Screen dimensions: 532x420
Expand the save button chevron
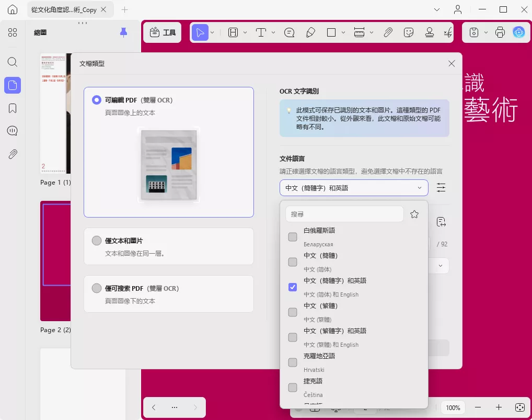[486, 32]
